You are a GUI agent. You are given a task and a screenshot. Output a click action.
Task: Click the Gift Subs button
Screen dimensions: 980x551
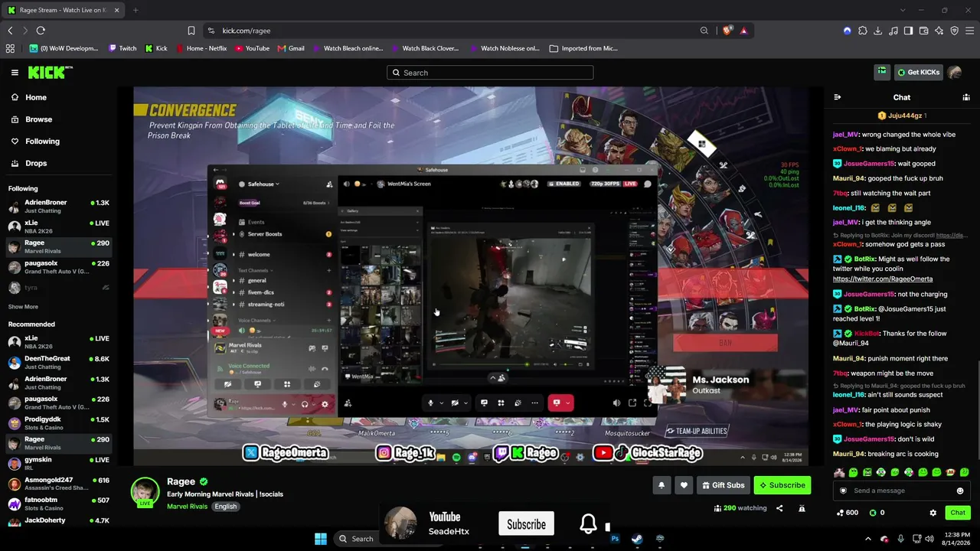[x=723, y=485]
